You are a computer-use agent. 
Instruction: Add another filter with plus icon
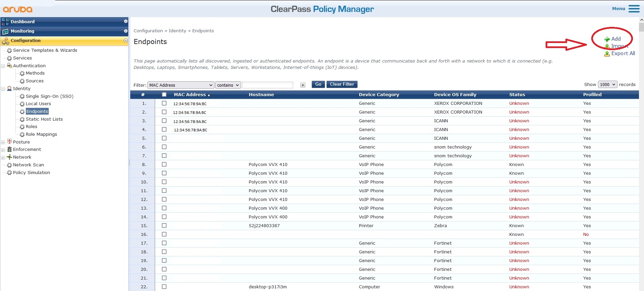click(303, 85)
